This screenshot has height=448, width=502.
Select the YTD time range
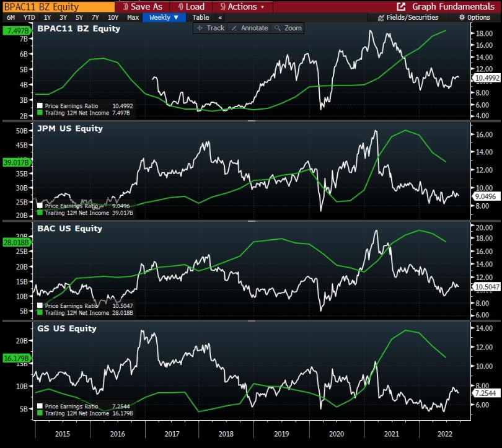29,17
